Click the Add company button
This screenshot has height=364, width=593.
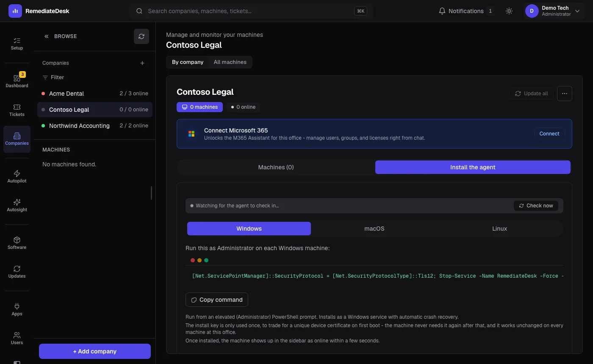[95, 351]
